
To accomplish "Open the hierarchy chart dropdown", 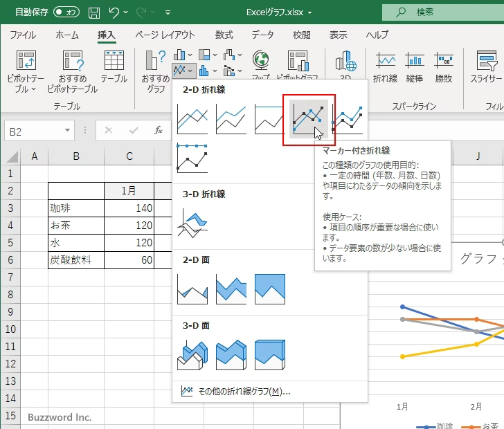I will click(x=208, y=55).
